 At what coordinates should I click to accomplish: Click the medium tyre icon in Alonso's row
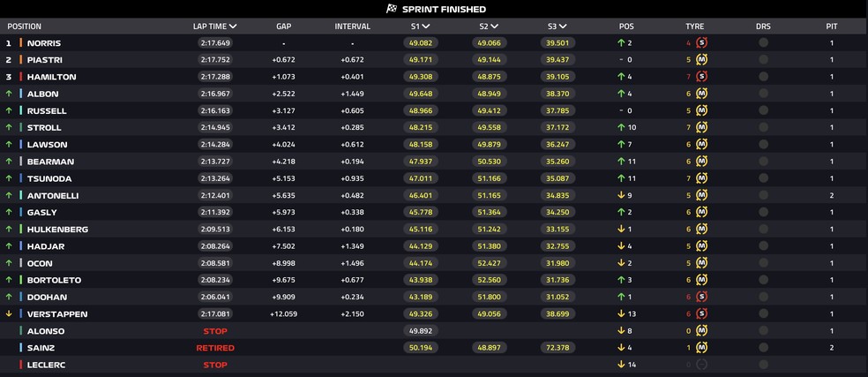coord(702,331)
